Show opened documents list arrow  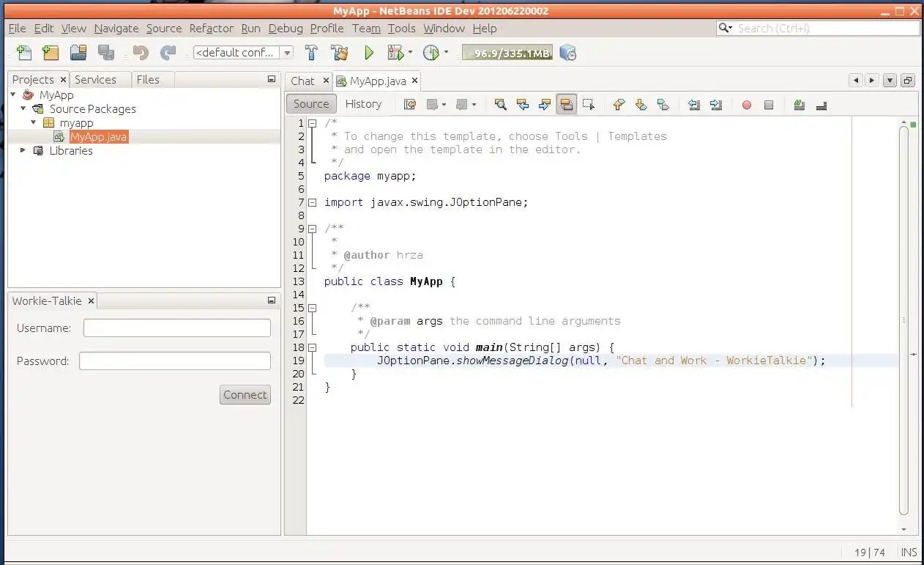890,81
